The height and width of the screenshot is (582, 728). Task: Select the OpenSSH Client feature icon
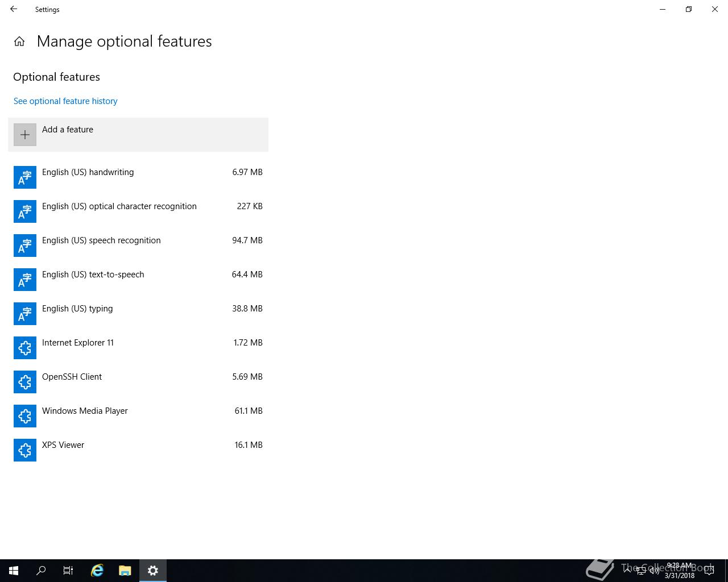(x=25, y=382)
